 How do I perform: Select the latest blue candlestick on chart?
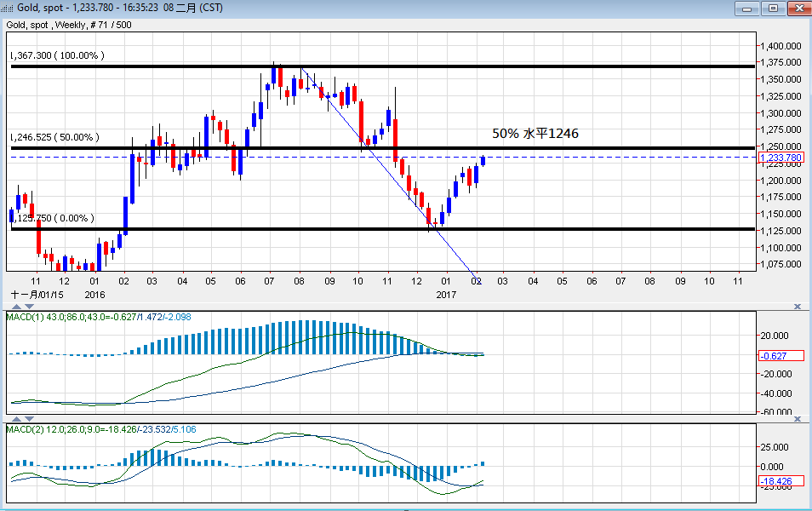483,160
